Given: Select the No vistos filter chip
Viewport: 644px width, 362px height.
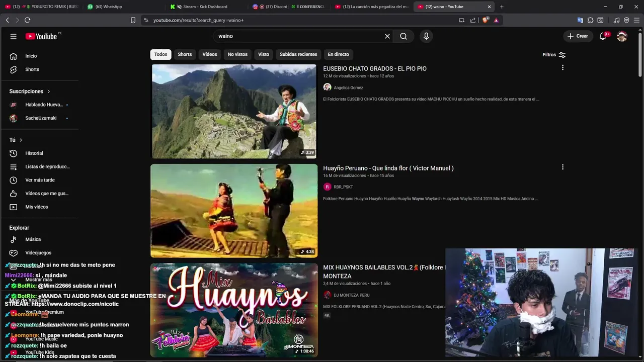Looking at the screenshot, I should click(237, 54).
